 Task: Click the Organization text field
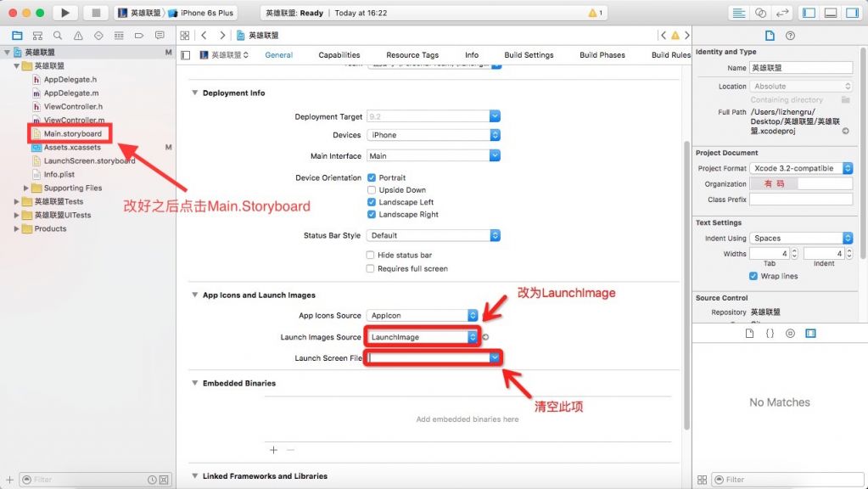(799, 183)
